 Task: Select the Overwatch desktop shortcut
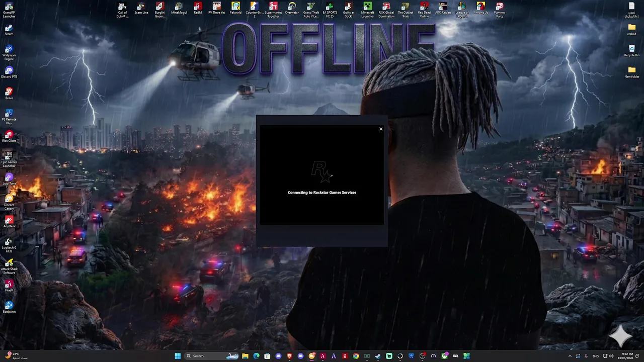tap(292, 9)
